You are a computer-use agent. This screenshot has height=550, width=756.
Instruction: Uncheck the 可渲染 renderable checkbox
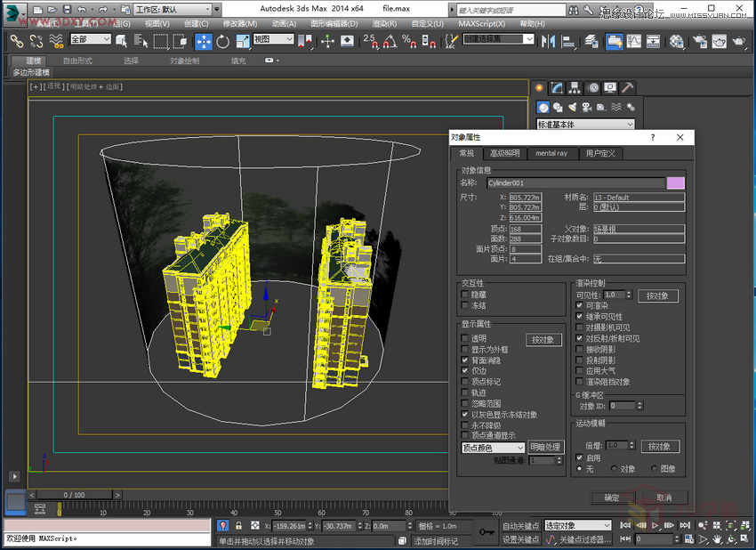(578, 305)
